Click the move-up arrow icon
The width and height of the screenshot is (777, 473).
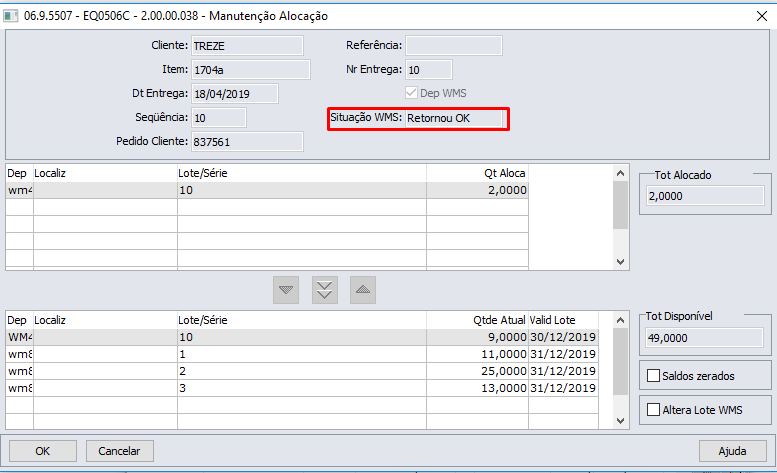[x=363, y=290]
